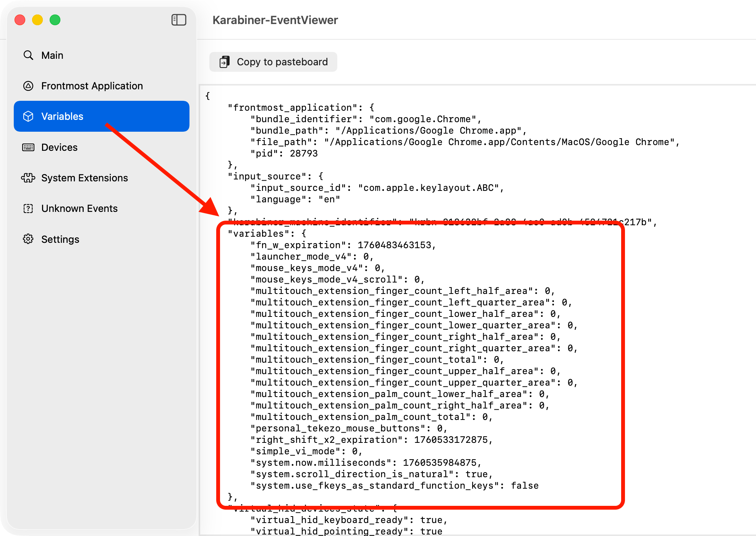
Task: Select the highlighted Variables sidebar entry
Action: (62, 116)
